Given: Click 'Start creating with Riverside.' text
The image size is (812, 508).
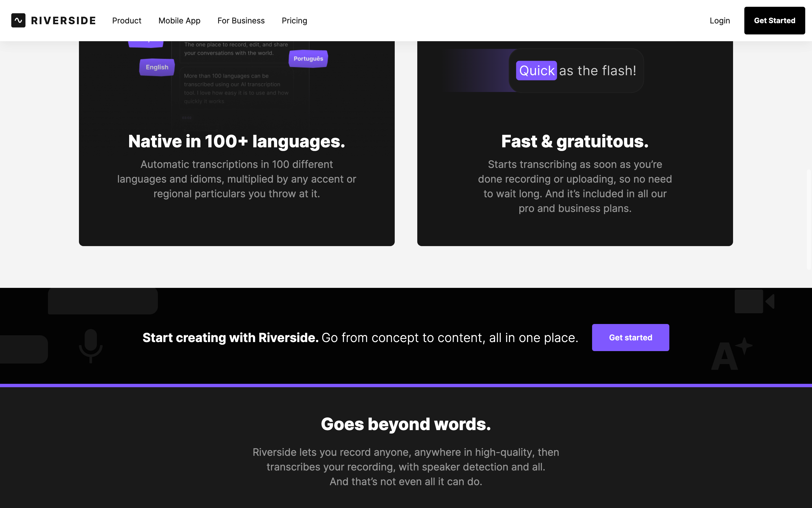Looking at the screenshot, I should coord(231,337).
